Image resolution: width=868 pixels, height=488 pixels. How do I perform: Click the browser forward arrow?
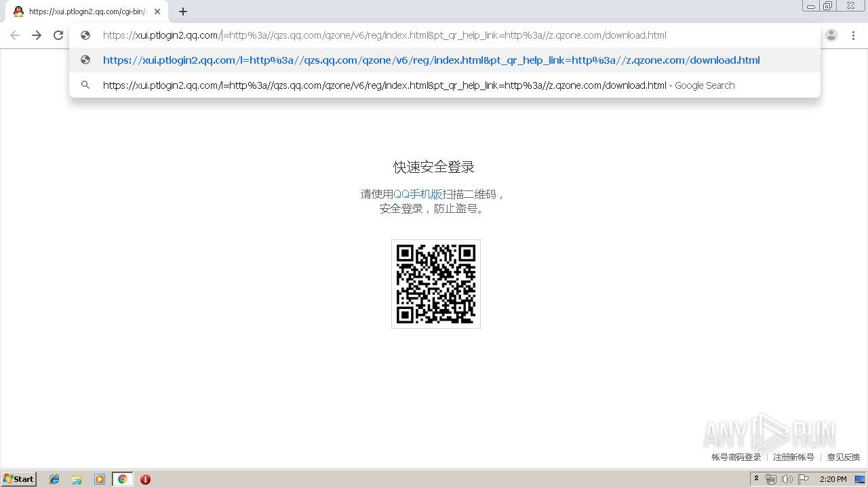pyautogui.click(x=37, y=35)
